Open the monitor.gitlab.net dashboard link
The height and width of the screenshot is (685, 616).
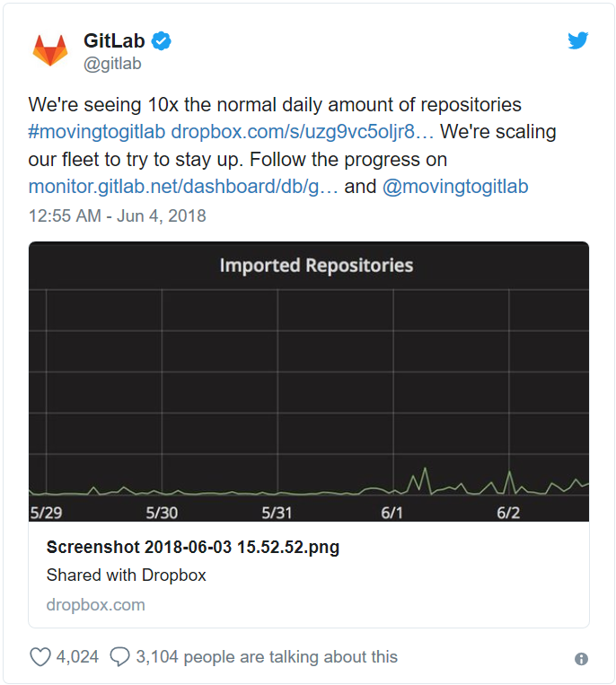tap(184, 187)
